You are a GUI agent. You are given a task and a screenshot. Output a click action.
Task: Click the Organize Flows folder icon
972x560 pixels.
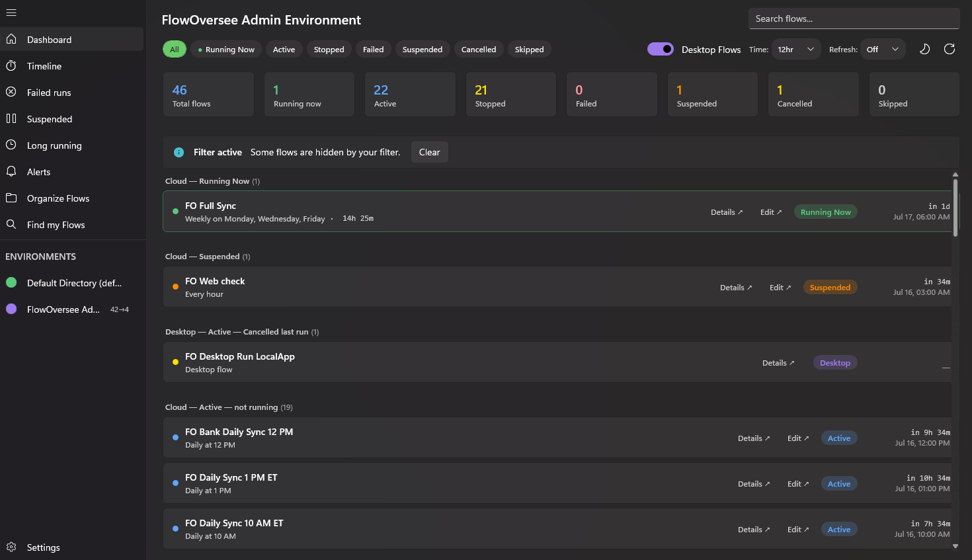[11, 198]
